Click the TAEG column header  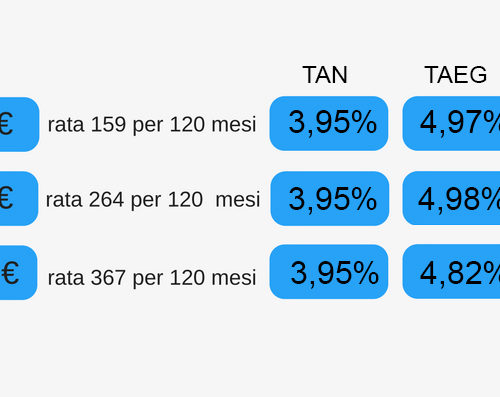(456, 75)
